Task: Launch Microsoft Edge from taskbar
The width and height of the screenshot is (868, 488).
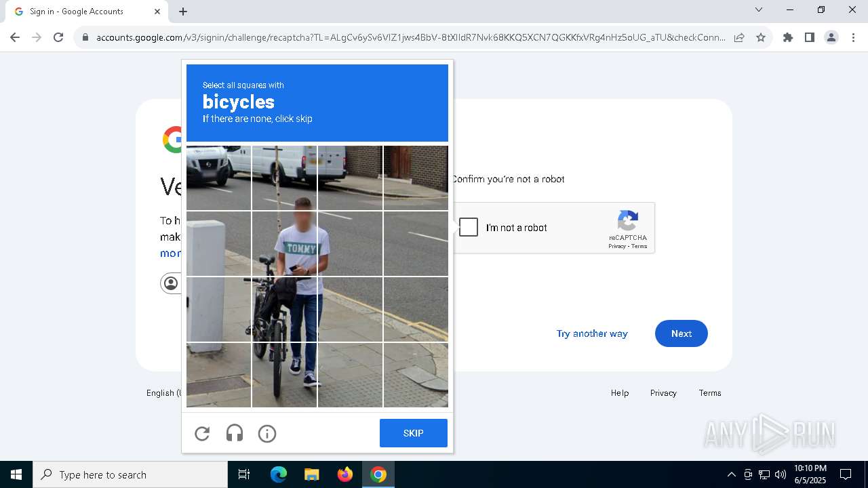Action: click(279, 474)
